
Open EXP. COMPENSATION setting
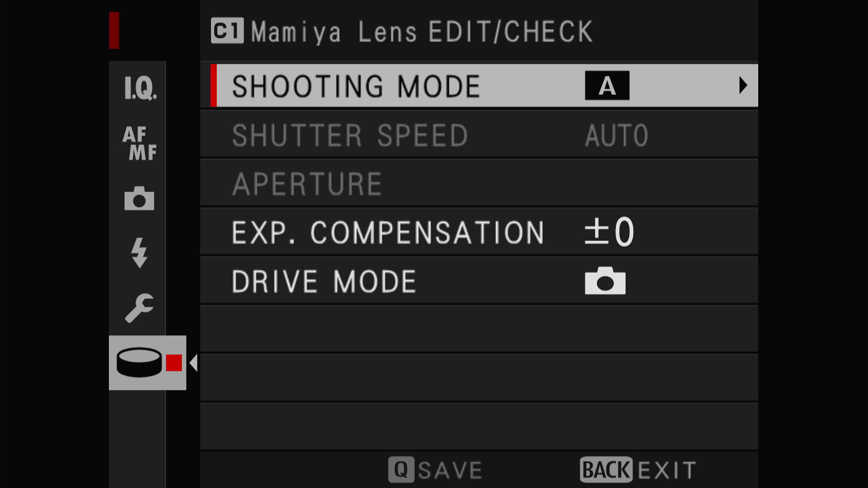click(479, 232)
